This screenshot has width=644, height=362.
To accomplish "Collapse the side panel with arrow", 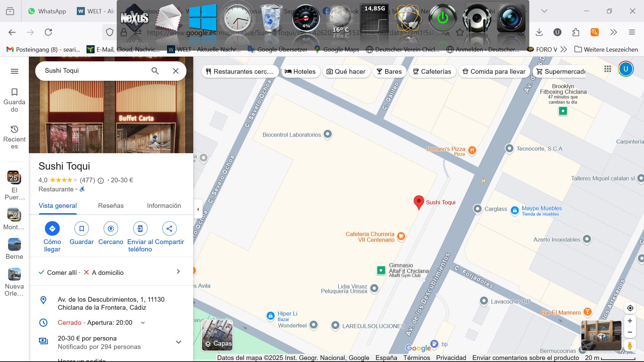I will point(198,209).
